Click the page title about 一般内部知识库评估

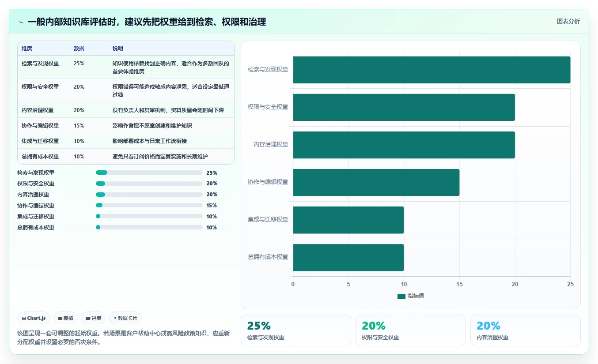[x=147, y=22]
